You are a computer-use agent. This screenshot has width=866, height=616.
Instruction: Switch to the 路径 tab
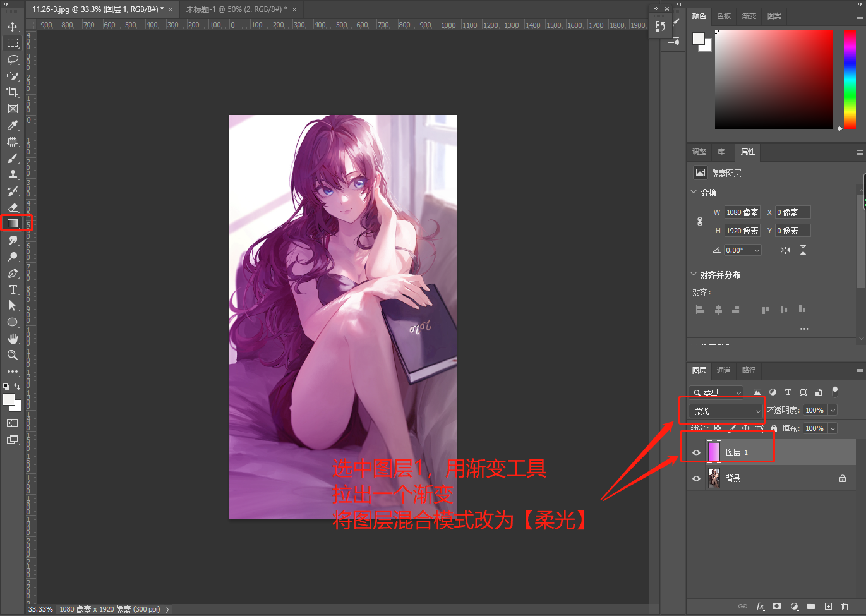pyautogui.click(x=749, y=370)
